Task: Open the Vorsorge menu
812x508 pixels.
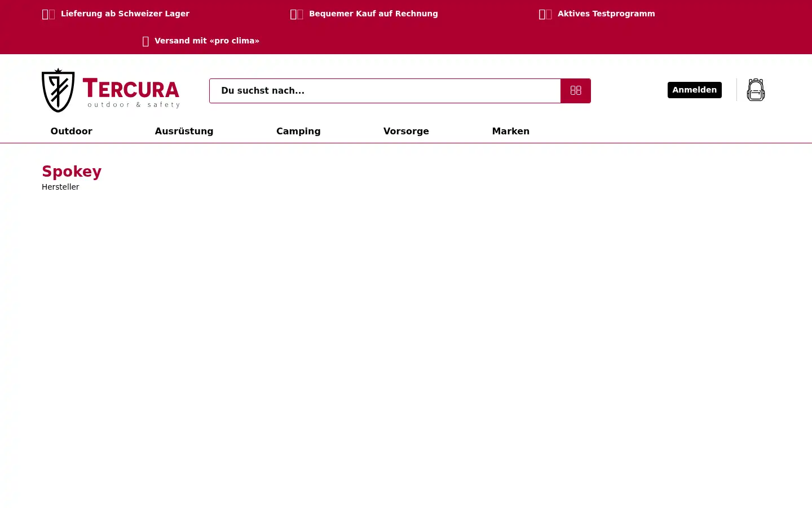Action: pos(406,131)
